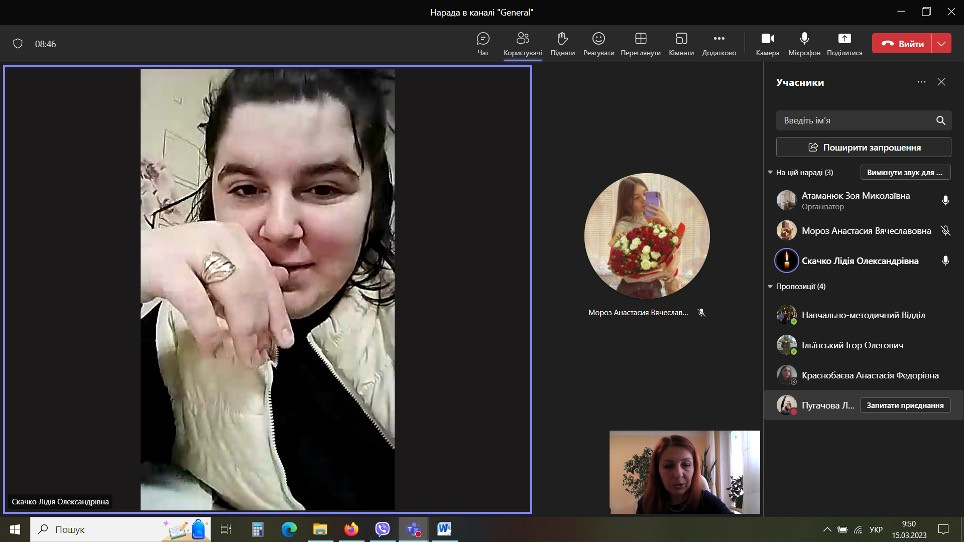This screenshot has width=964, height=542.
Task: Click the Mute all participants button
Action: (x=905, y=173)
